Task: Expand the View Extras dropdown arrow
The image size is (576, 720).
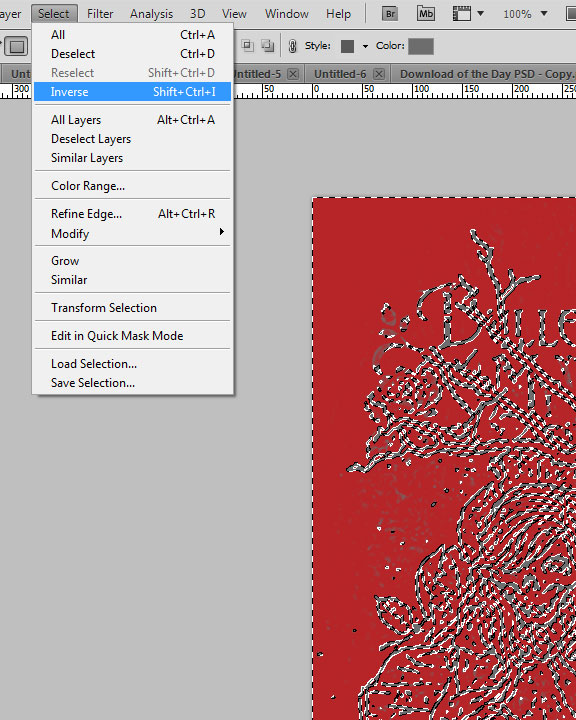Action: [480, 13]
